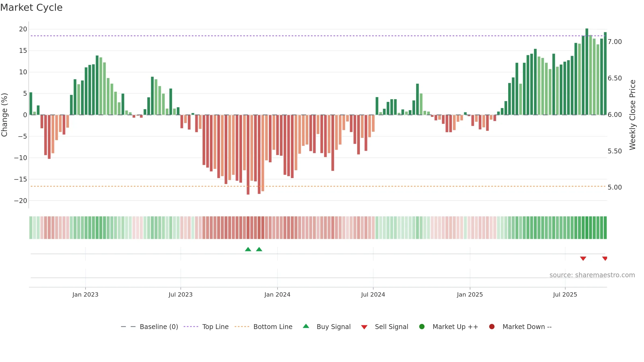Click the Baseline (0) dashed line legend marker
This screenshot has width=644, height=362.
coord(128,327)
